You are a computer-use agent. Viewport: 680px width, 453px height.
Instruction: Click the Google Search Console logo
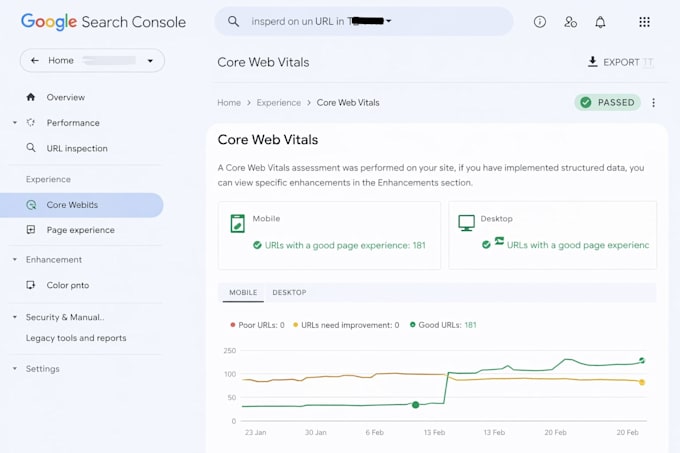(x=103, y=22)
